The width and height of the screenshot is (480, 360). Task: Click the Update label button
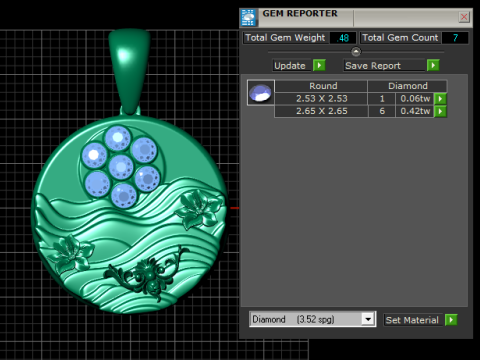click(x=292, y=66)
